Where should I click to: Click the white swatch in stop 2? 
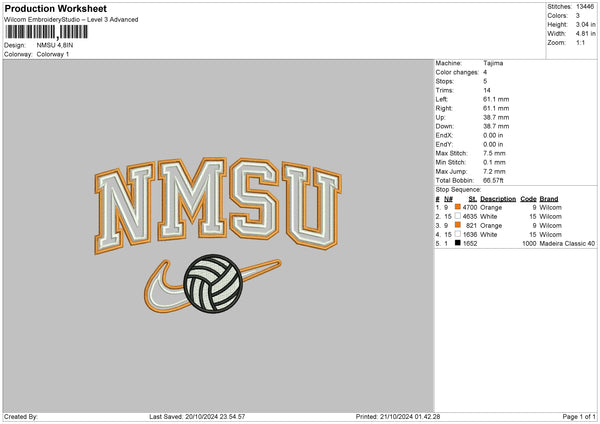click(457, 216)
